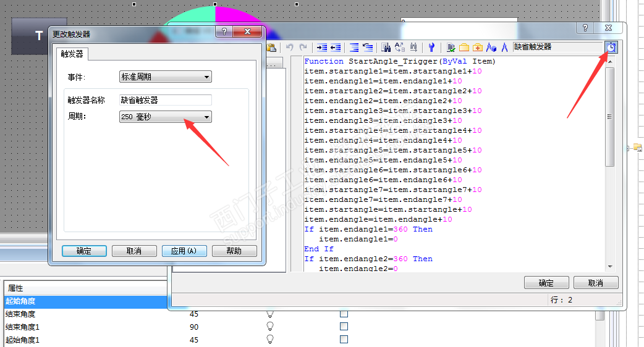Edit the 触发器名称 input field
This screenshot has height=347, width=644.
(x=166, y=100)
